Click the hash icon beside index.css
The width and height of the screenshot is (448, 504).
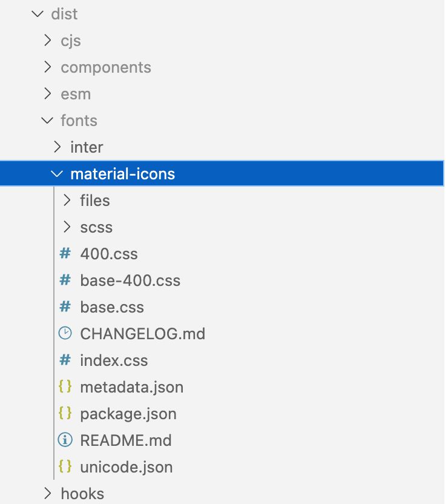click(65, 360)
